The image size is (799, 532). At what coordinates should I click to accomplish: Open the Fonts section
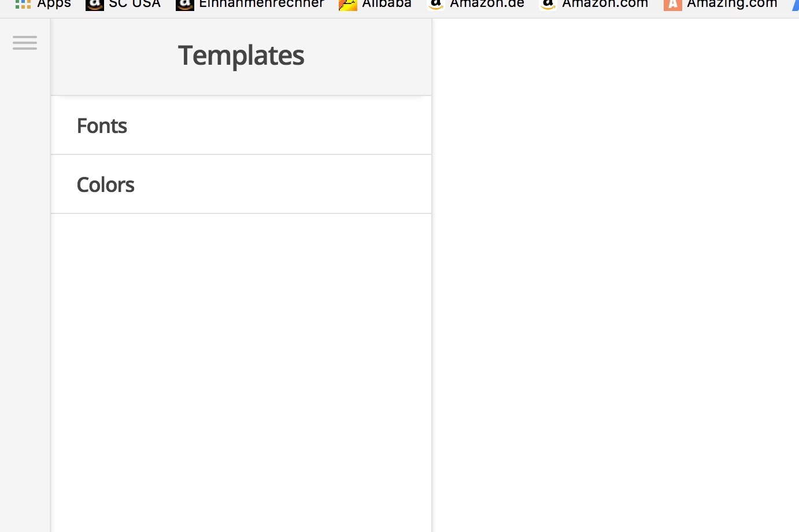[x=102, y=125]
